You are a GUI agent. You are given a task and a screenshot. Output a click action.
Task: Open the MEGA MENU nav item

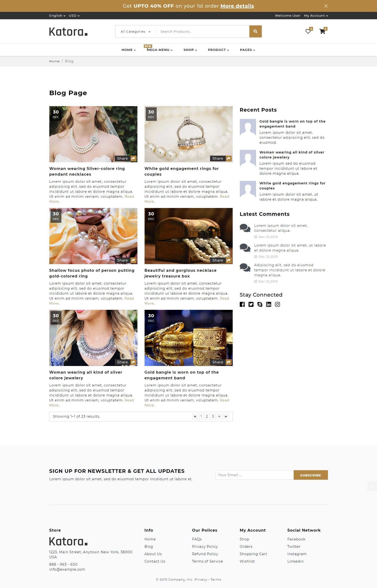click(160, 50)
